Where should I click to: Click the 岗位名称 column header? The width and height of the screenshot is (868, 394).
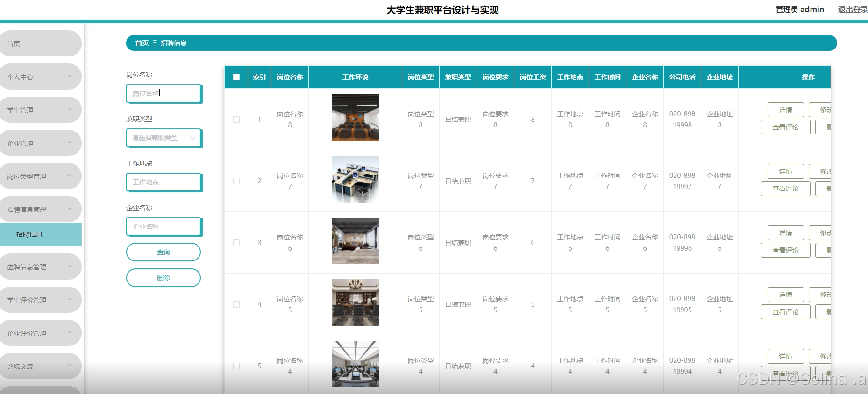(290, 77)
